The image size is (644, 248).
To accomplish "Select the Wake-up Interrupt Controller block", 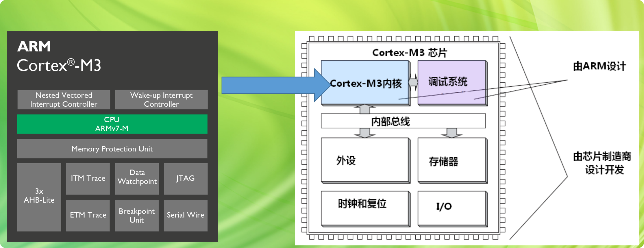I will click(x=161, y=99).
